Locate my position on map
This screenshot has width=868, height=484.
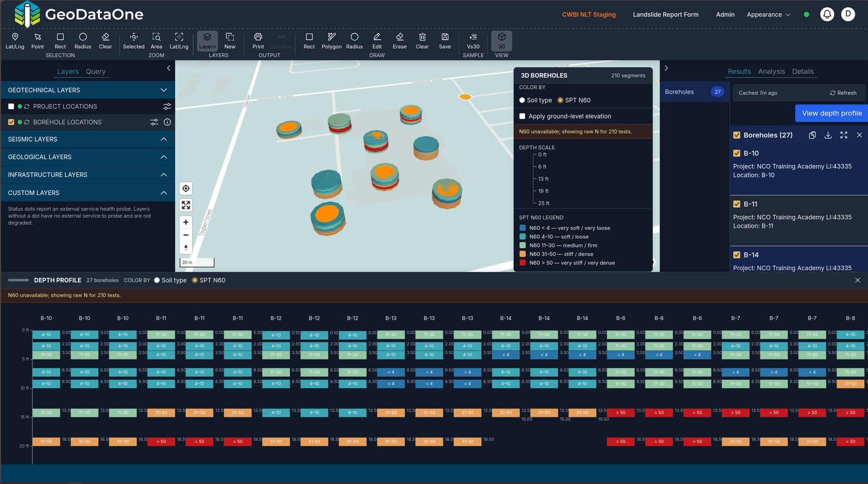186,188
